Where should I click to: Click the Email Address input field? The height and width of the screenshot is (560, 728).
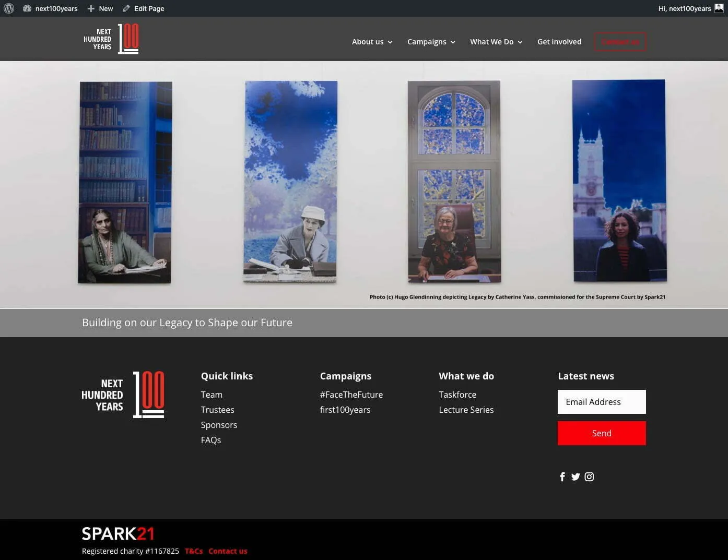pyautogui.click(x=602, y=402)
